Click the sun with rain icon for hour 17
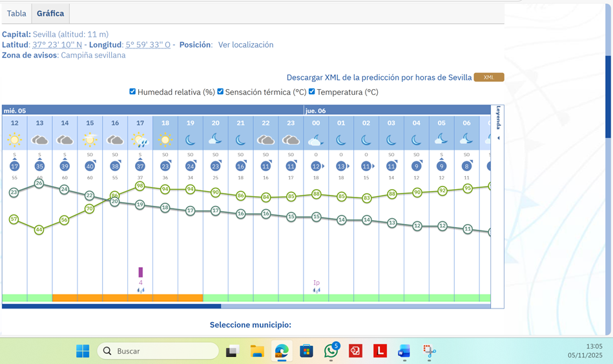The height and width of the screenshot is (364, 613). [140, 140]
